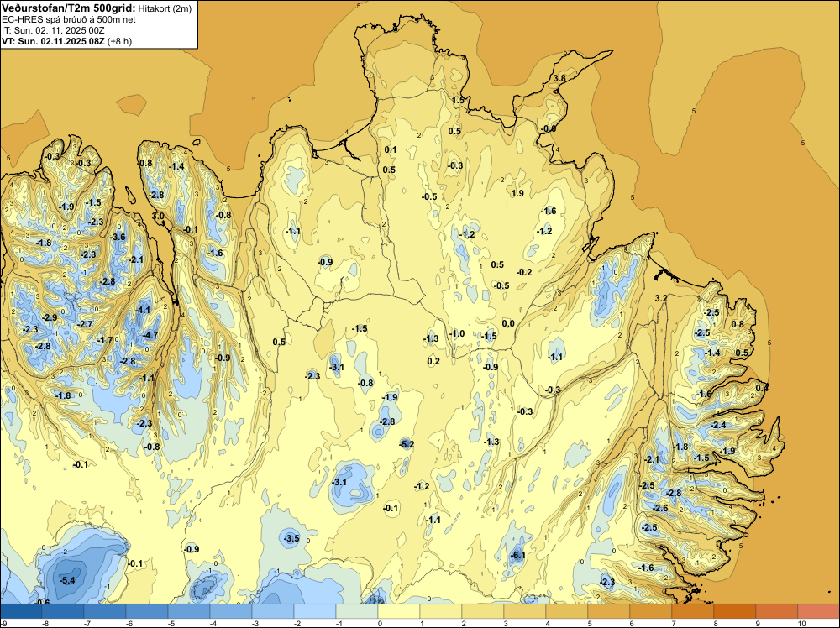Click the -0.2 temperature label
840x628 pixels.
point(524,272)
